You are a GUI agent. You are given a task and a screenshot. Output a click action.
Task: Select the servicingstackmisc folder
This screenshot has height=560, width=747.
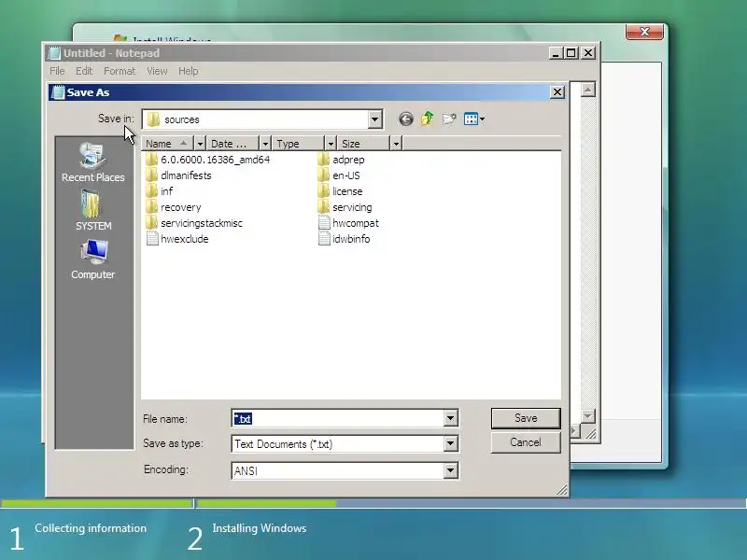coord(194,223)
